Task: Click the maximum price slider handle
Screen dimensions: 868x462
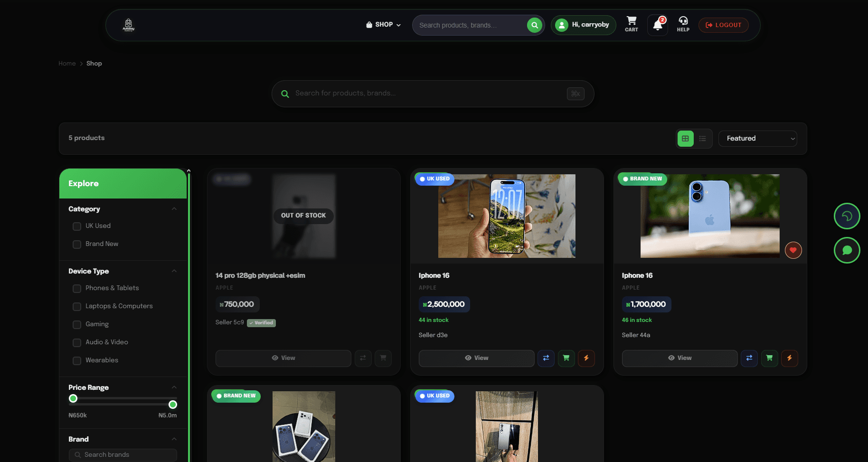Action: (x=173, y=405)
